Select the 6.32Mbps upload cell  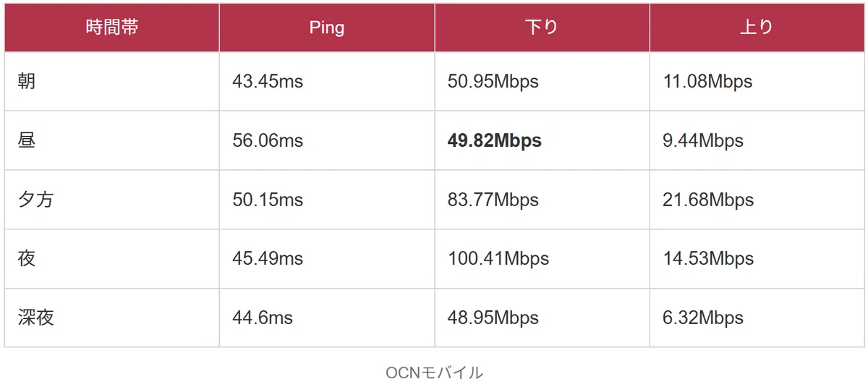point(703,318)
